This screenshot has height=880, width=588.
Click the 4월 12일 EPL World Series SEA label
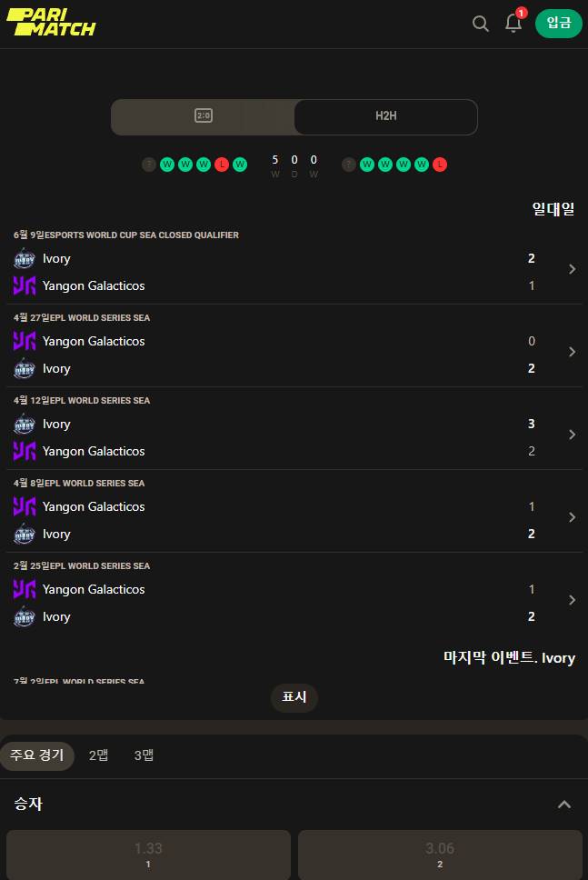82,400
